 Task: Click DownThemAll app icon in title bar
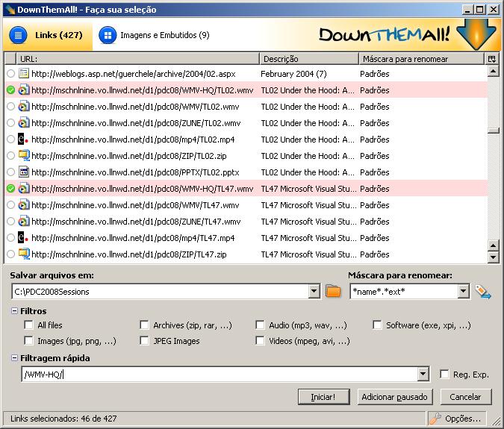10,9
